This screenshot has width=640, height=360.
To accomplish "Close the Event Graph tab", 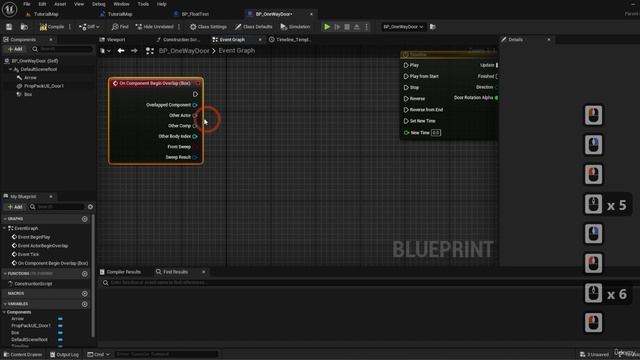I will pyautogui.click(x=260, y=40).
